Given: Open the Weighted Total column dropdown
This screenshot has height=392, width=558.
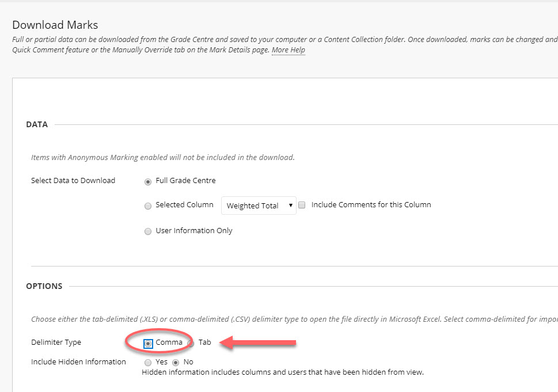Looking at the screenshot, I should 258,205.
